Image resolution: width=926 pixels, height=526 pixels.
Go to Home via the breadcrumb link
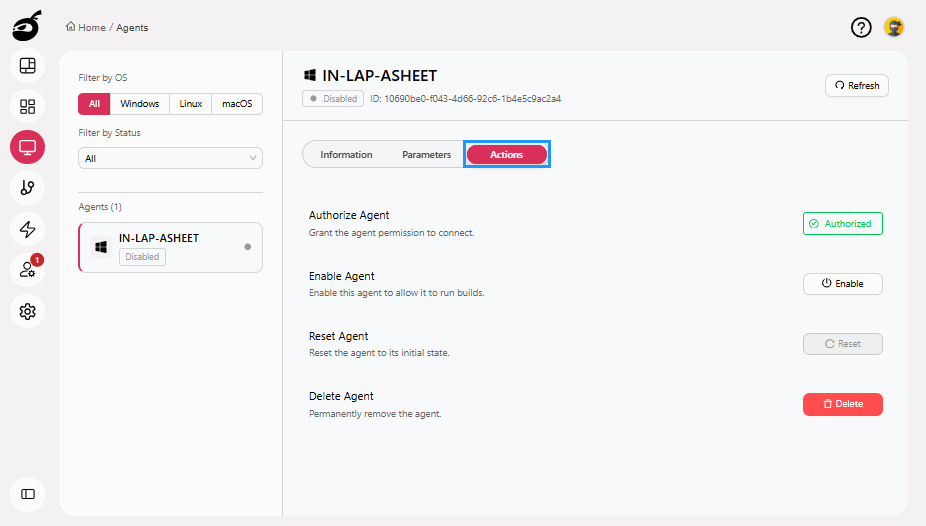[x=92, y=28]
